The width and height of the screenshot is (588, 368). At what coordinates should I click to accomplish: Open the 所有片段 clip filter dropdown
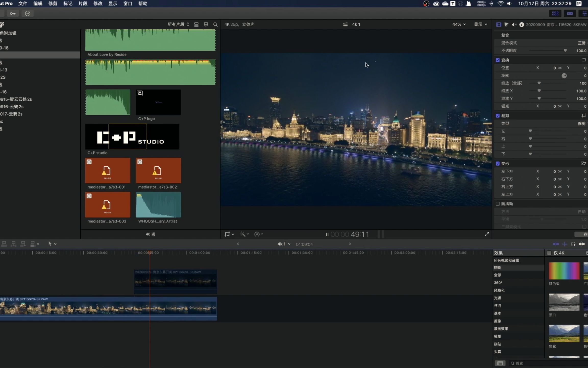pyautogui.click(x=178, y=25)
